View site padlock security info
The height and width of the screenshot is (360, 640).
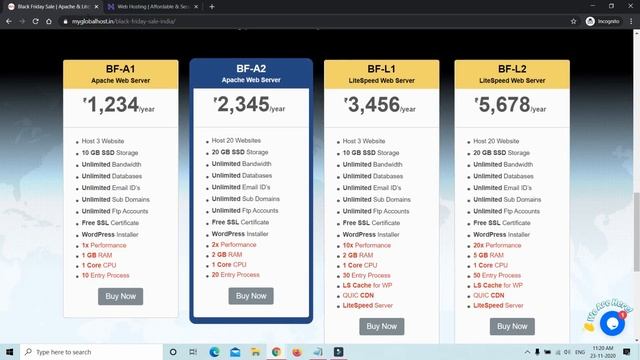click(x=65, y=21)
